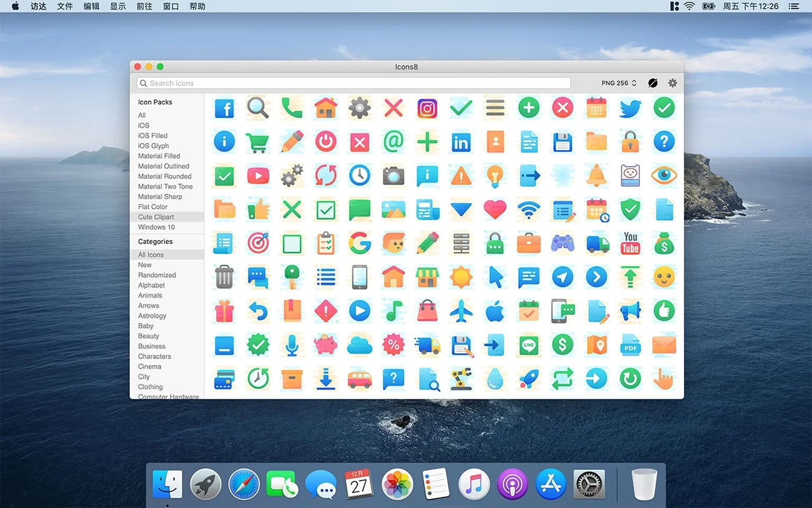The image size is (812, 508).
Task: Open the Icons8 settings gear
Action: coord(672,82)
